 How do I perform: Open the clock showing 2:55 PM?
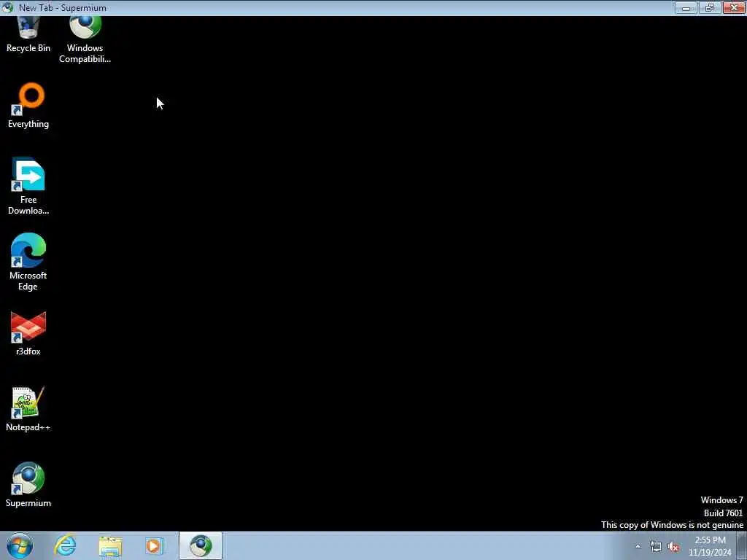[710, 546]
